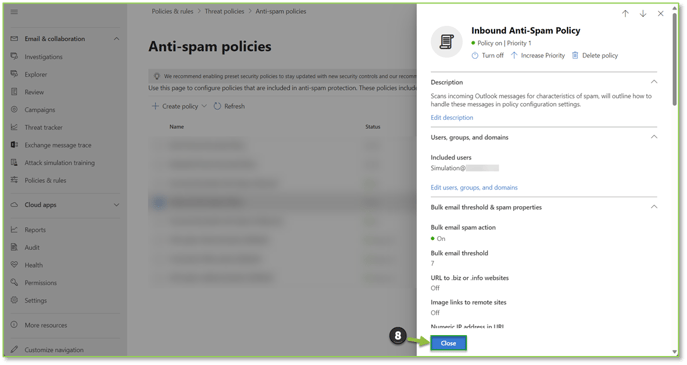Open the Investigations menu item
This screenshot has width=687, height=365.
pos(43,57)
